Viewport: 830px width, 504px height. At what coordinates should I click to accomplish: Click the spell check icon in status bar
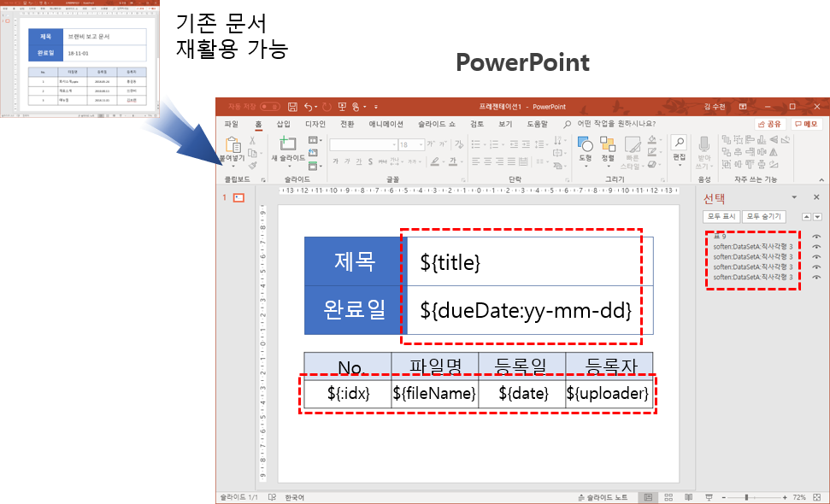tap(272, 497)
